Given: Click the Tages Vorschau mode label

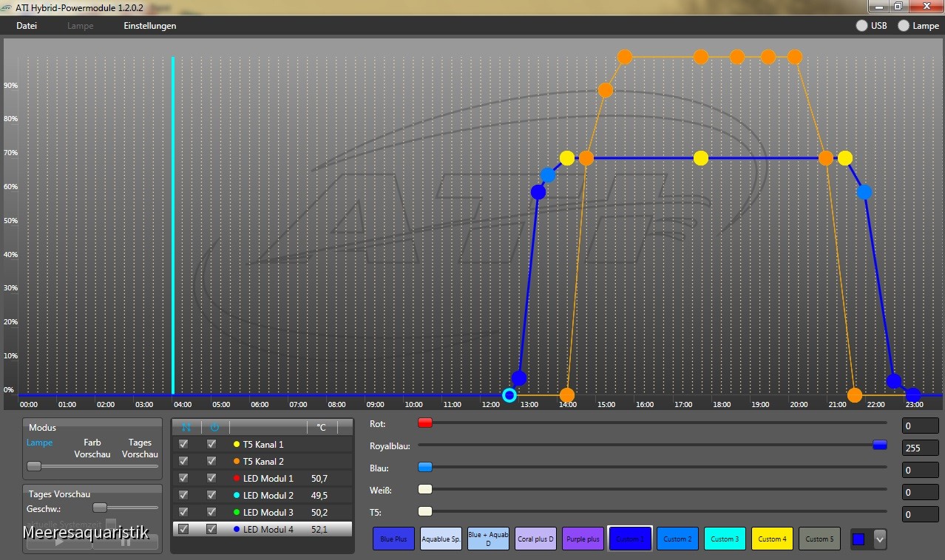Looking at the screenshot, I should (140, 448).
